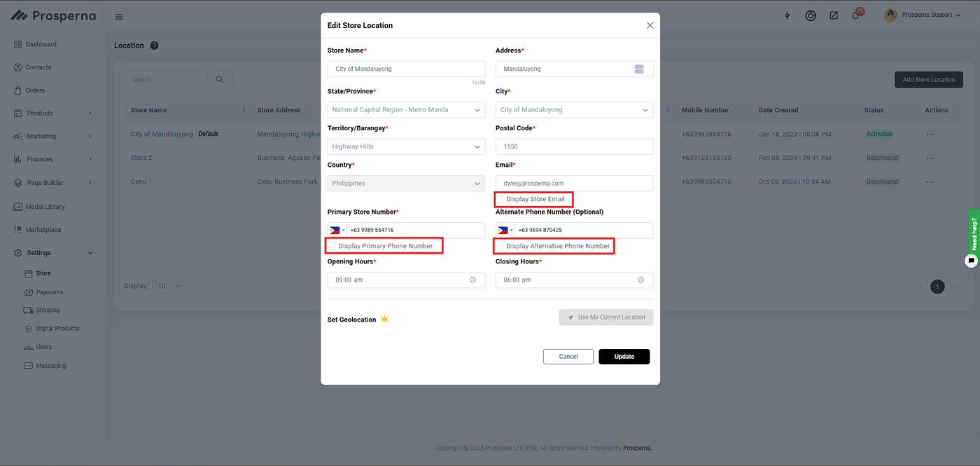Click the external link icon in header
The width and height of the screenshot is (980, 466).
[834, 15]
